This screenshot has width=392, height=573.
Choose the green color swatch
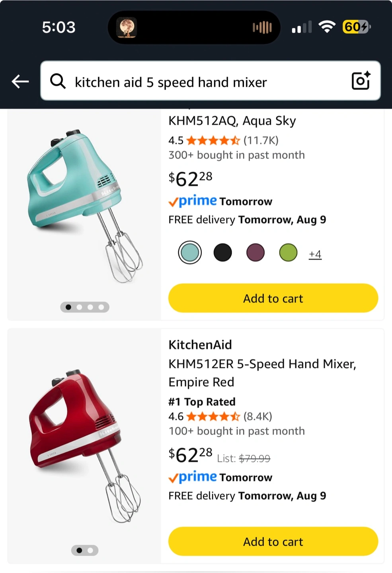288,253
